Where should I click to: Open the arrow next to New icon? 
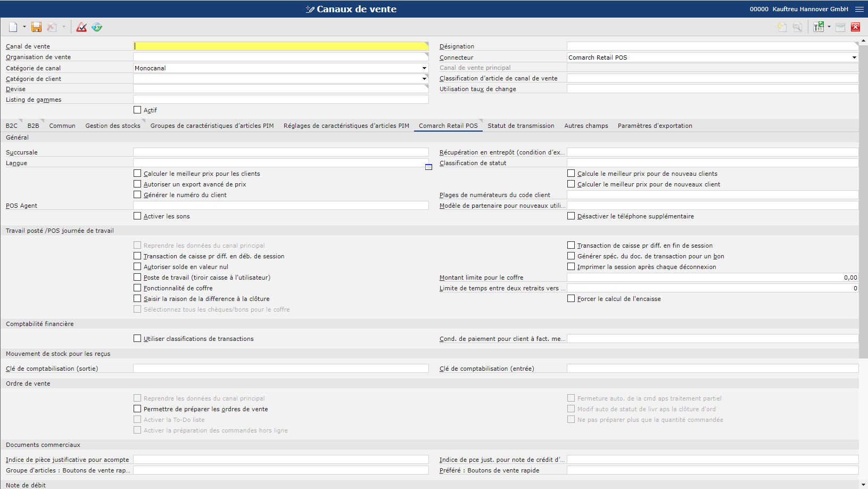24,27
